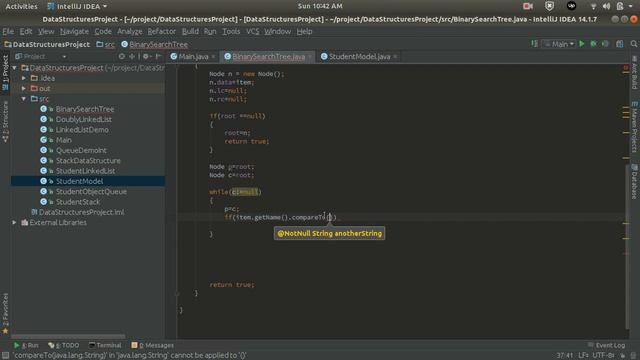Screen dimensions: 640x360
Task: Collapse the src folder
Action: coord(24,99)
